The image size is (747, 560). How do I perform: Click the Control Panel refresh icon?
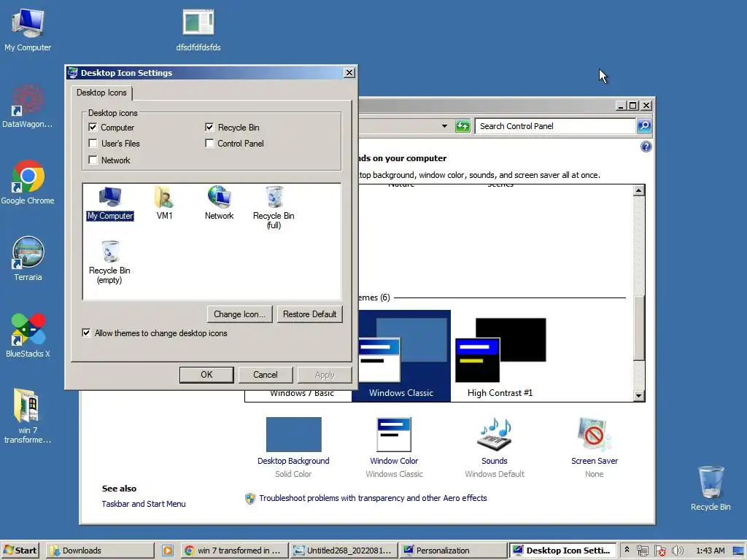[462, 126]
